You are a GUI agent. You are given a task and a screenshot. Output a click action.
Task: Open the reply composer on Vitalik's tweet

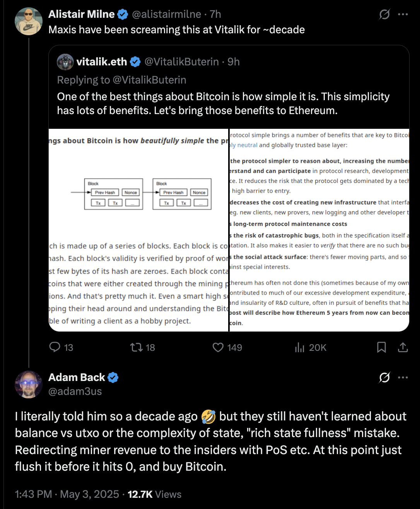pyautogui.click(x=55, y=347)
